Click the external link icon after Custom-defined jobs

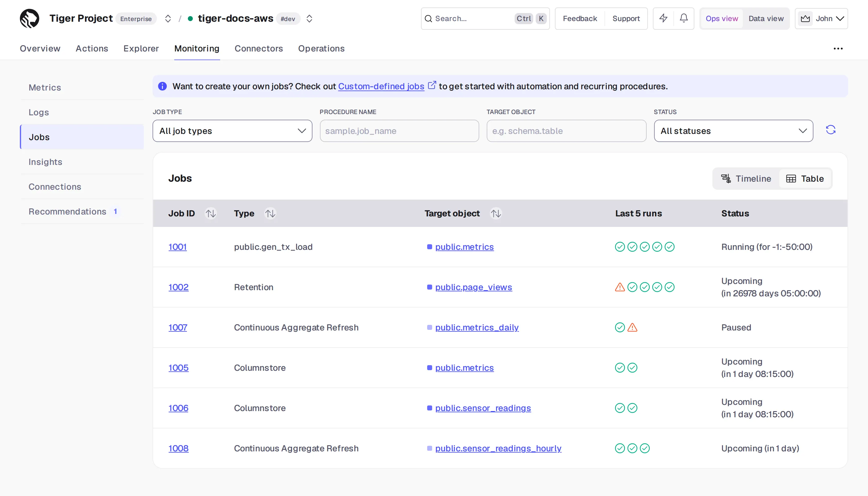pos(432,85)
